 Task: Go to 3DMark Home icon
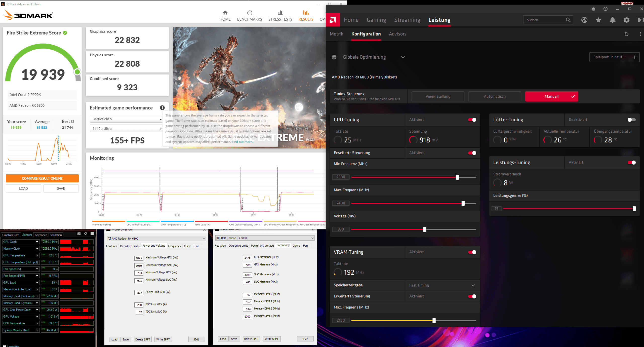pos(225,13)
